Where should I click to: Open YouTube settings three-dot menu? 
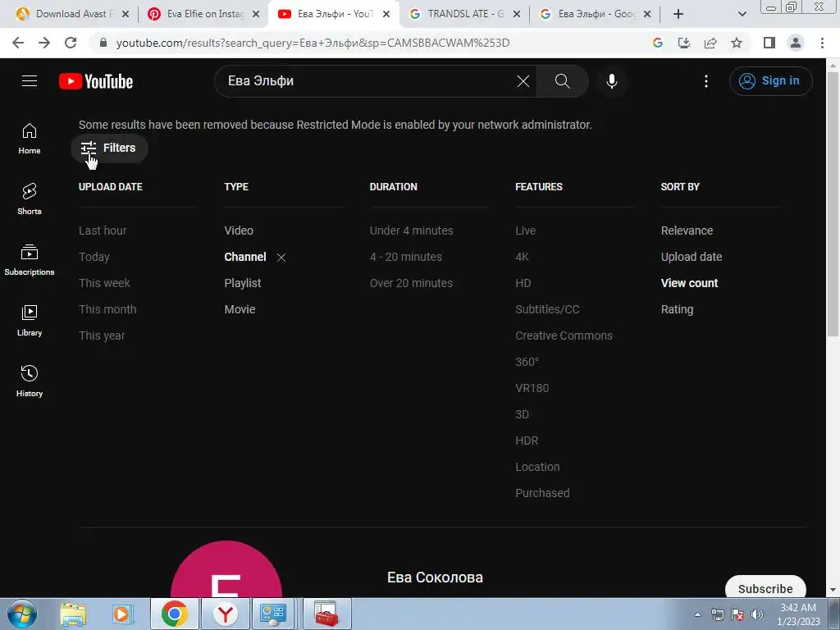click(706, 81)
